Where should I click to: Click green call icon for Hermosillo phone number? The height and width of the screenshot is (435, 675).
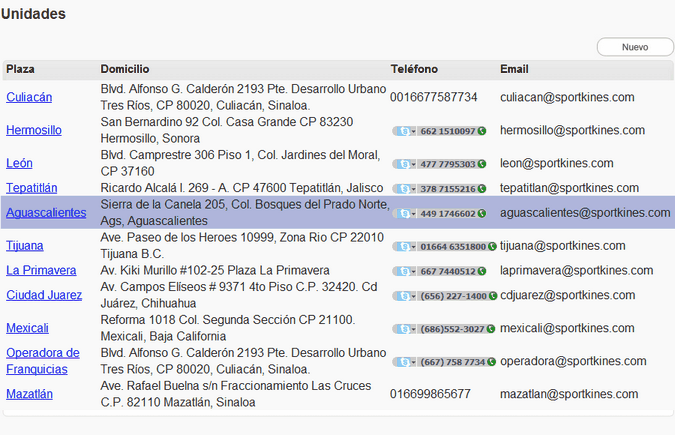click(481, 131)
